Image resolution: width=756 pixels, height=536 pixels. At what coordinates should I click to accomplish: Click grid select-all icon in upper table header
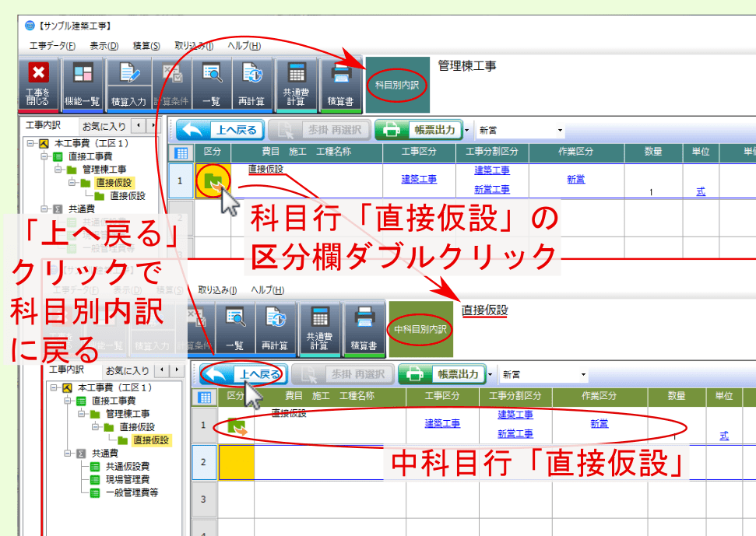pyautogui.click(x=181, y=153)
